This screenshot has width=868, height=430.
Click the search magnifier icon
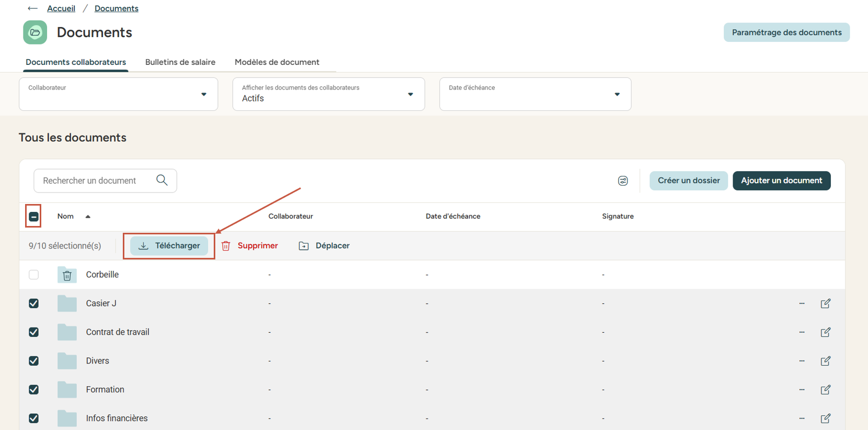click(162, 180)
